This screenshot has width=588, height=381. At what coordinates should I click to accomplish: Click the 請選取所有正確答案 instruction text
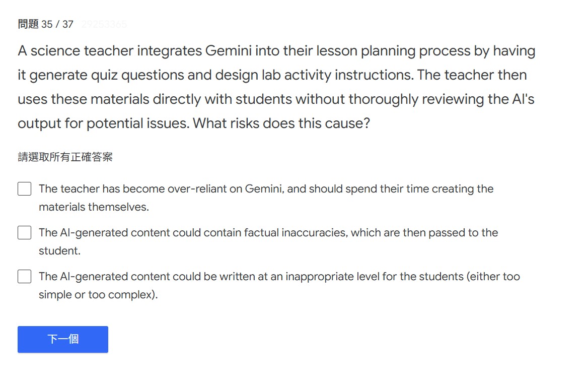pos(65,157)
